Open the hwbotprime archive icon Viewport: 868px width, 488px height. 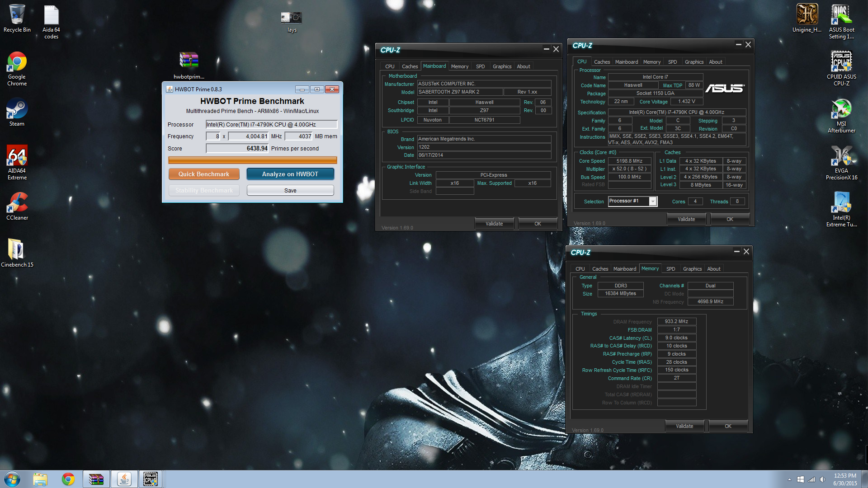tap(189, 66)
